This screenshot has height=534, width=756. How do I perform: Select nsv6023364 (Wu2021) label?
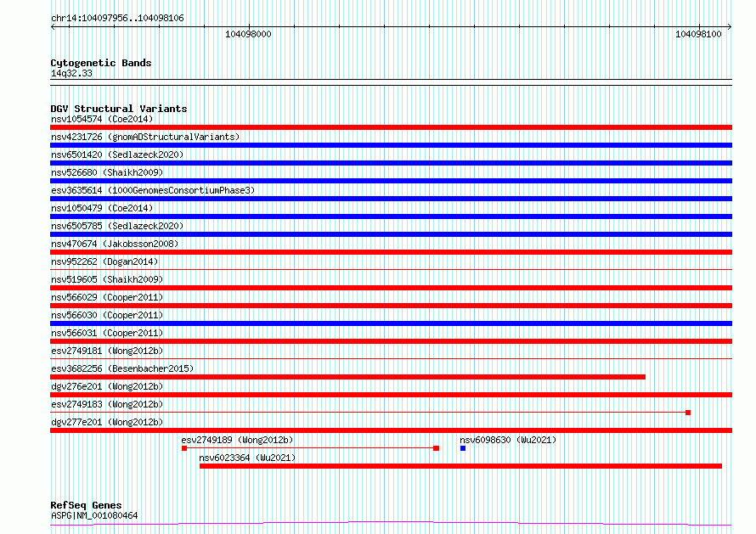click(247, 458)
